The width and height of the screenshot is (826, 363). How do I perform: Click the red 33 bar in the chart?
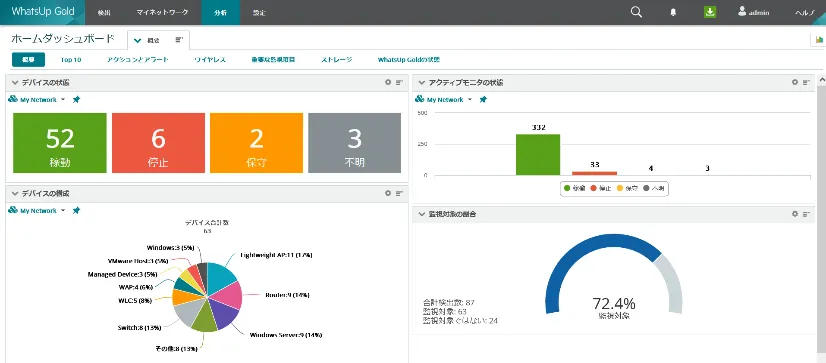click(594, 173)
